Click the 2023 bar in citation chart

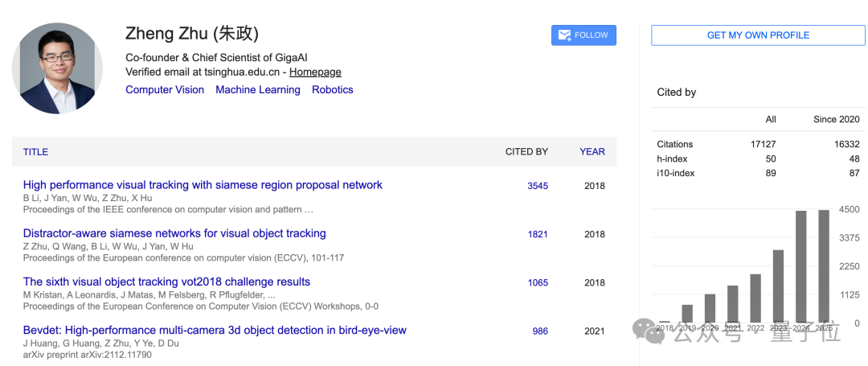778,286
